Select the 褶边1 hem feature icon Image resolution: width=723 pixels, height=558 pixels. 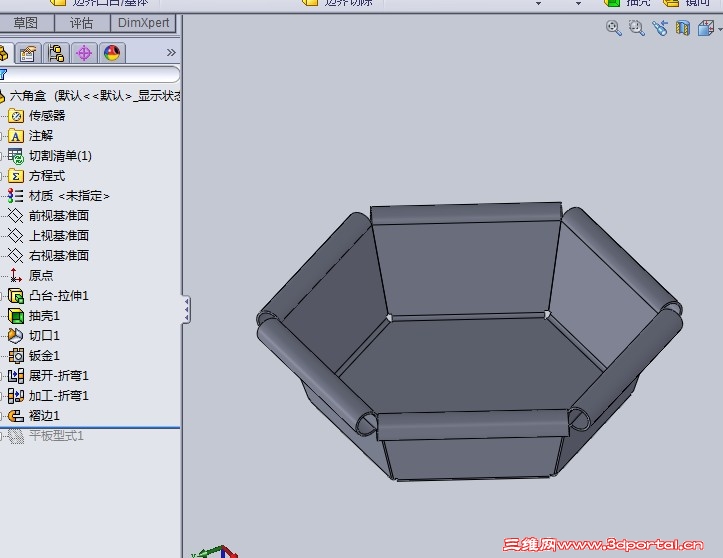pyautogui.click(x=16, y=416)
